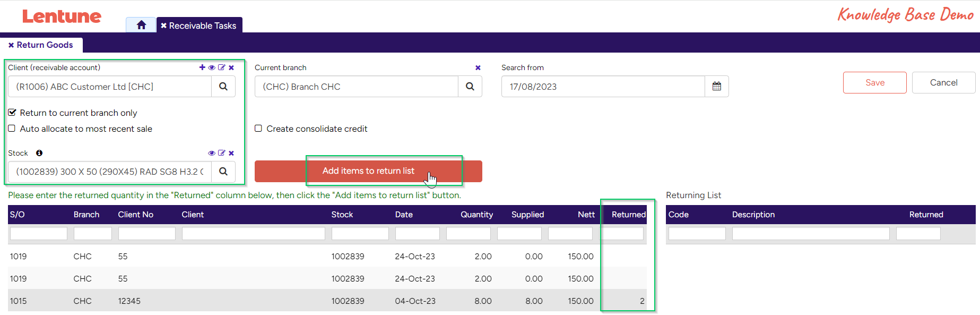This screenshot has width=980, height=315.
Task: Click the Stock input field
Action: (110, 171)
